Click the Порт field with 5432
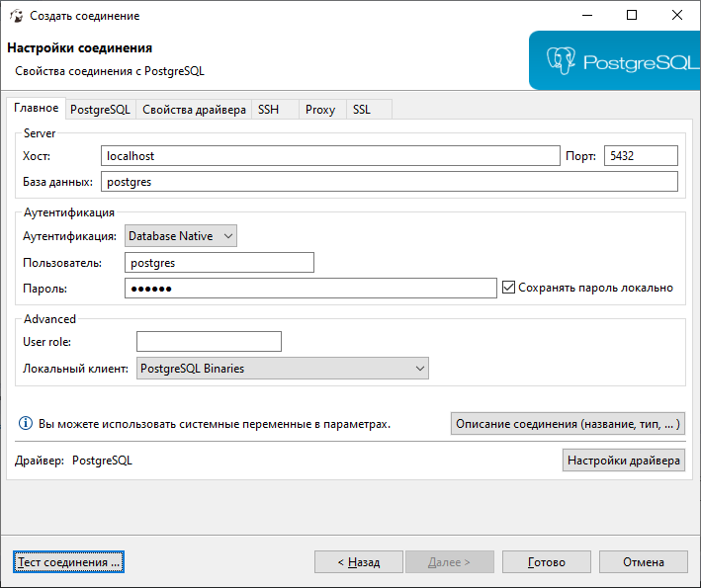Screen dimensions: 701x588 641,155
